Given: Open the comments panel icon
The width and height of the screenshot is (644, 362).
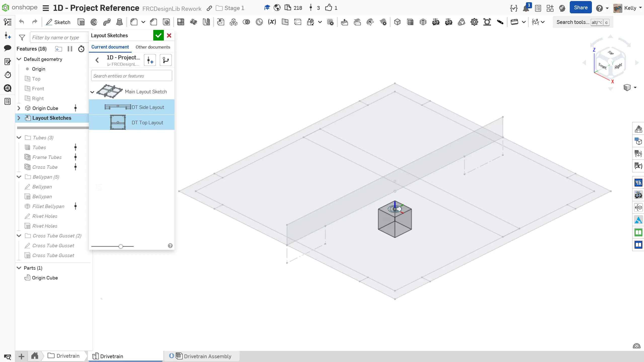Looking at the screenshot, I should click(8, 48).
